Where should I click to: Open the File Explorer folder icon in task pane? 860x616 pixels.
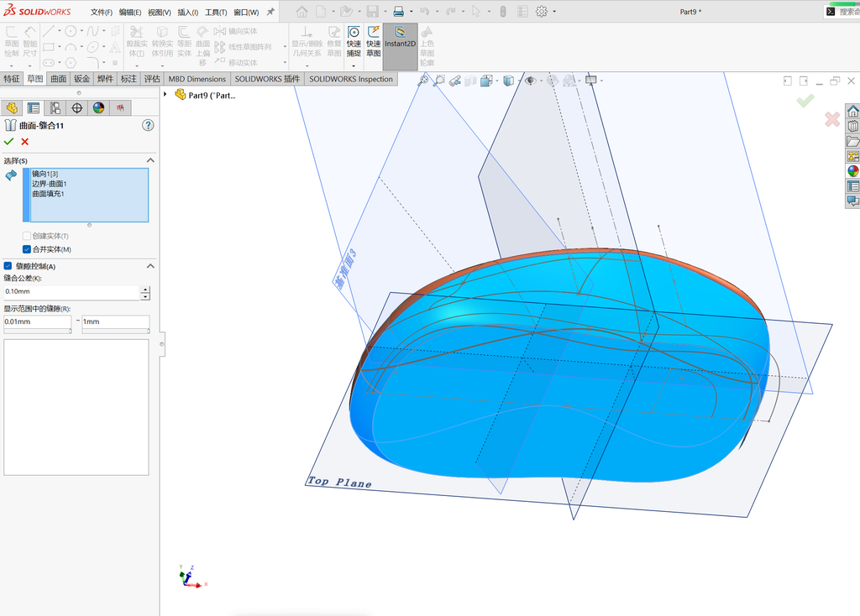pos(852,141)
